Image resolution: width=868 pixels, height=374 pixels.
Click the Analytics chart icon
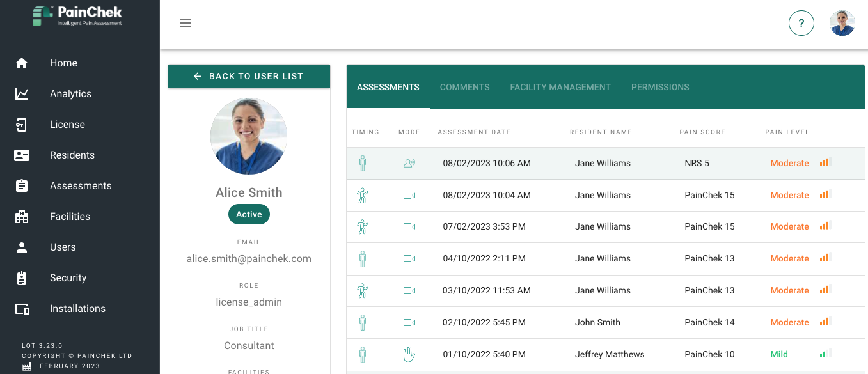click(x=22, y=94)
